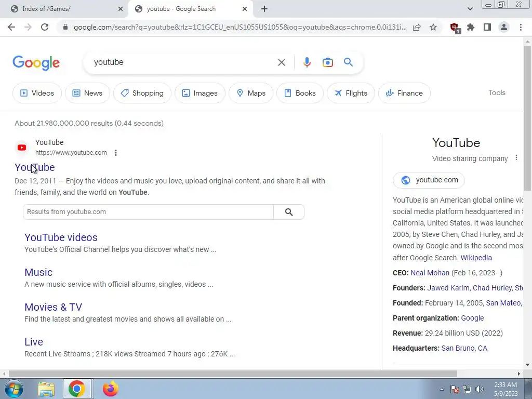Click the red YouTube favicon in the result
The width and height of the screenshot is (532, 399).
point(22,148)
